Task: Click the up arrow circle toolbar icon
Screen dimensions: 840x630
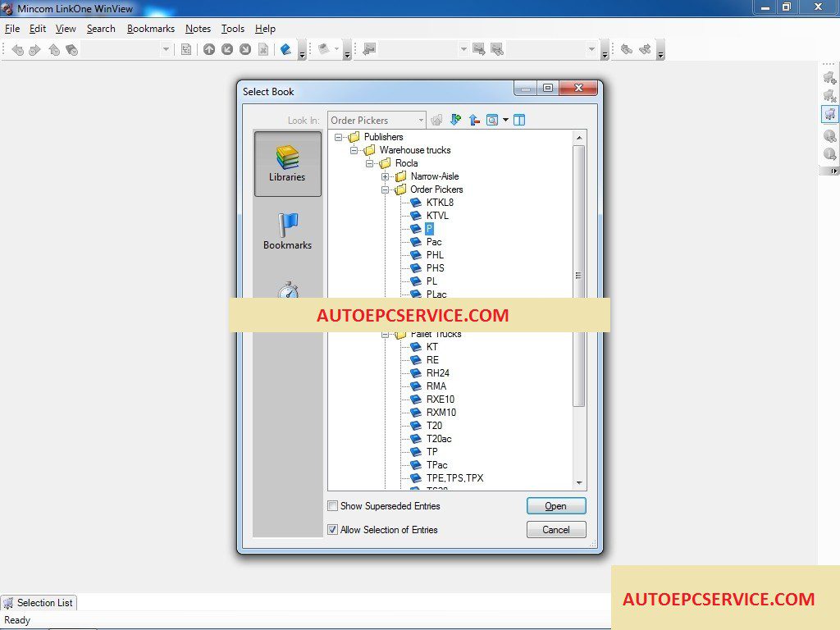Action: coord(209,50)
